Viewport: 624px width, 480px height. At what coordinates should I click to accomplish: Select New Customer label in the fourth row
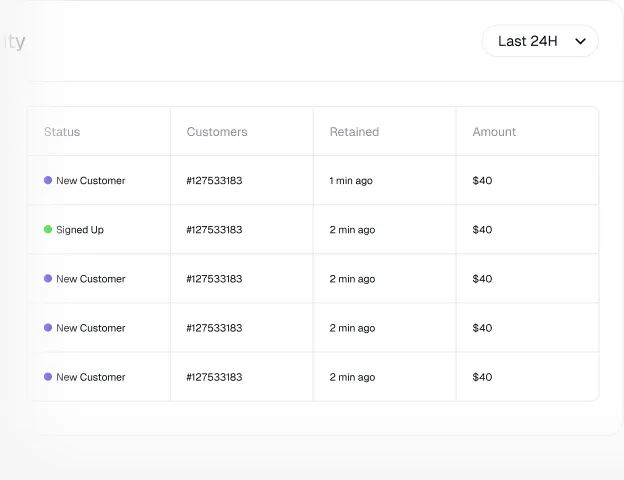pyautogui.click(x=91, y=328)
